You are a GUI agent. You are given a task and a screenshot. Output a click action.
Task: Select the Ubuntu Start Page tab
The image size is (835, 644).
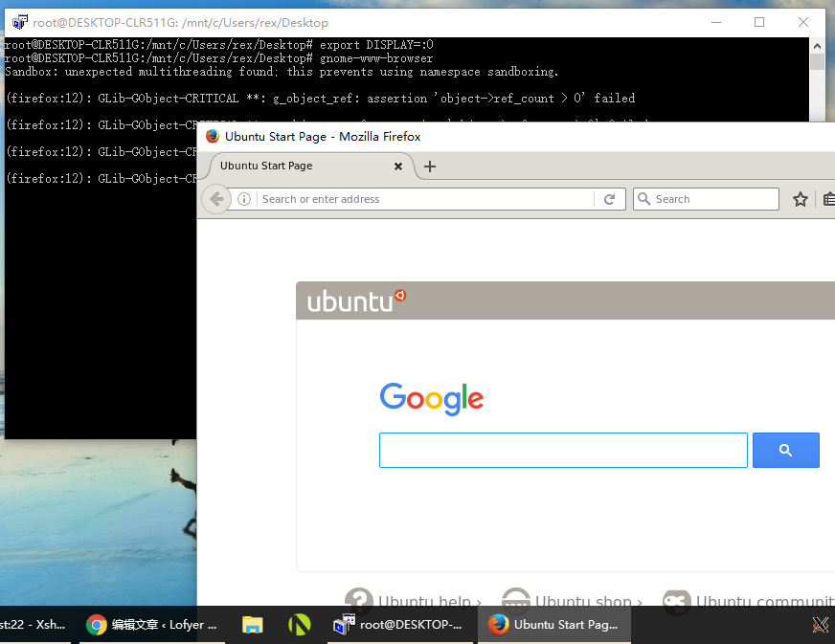(x=309, y=167)
